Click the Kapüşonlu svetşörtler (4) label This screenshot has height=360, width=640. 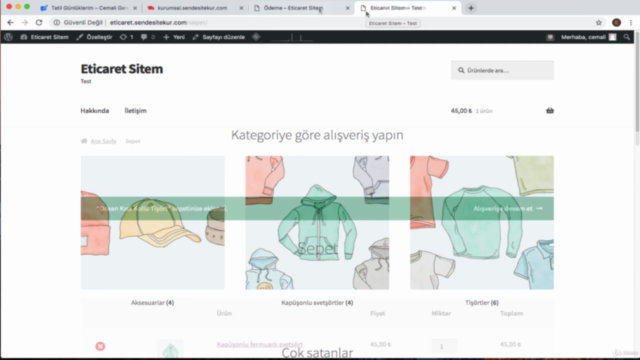point(317,302)
